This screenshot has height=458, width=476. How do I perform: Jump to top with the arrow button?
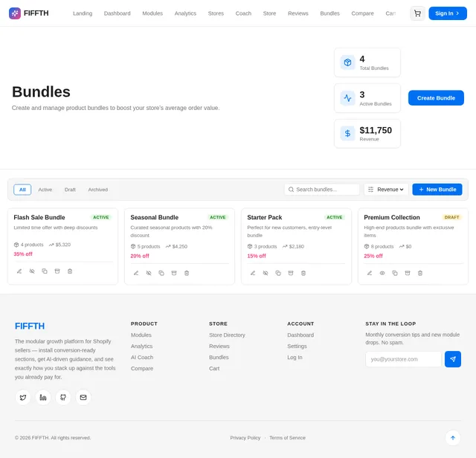coord(453,438)
